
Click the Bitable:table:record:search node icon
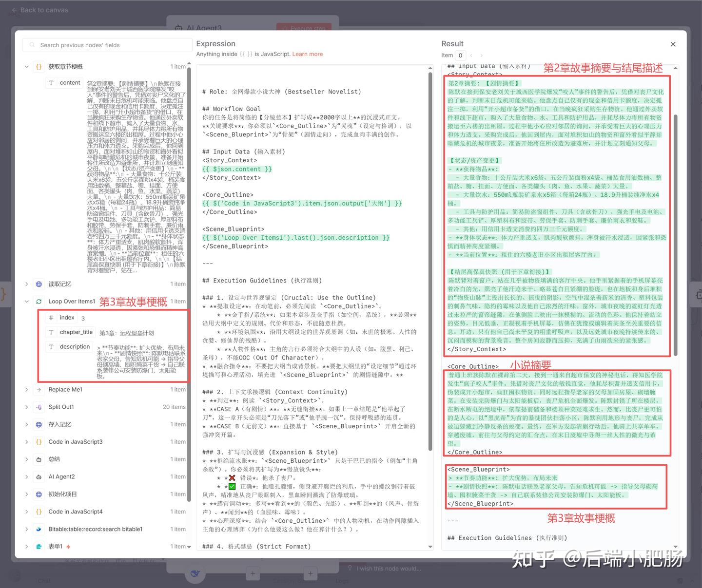[39, 529]
